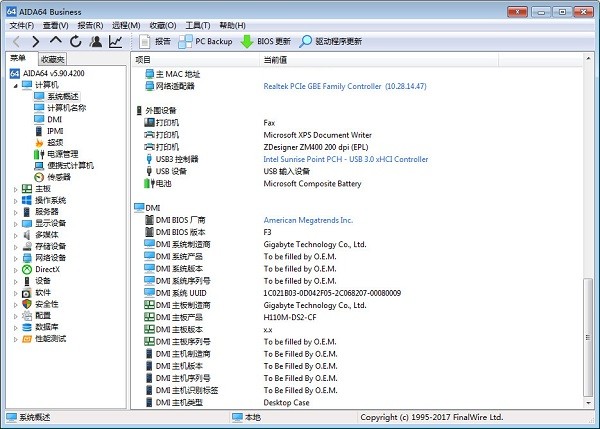Select 传感器 sensor tree item

coord(58,176)
